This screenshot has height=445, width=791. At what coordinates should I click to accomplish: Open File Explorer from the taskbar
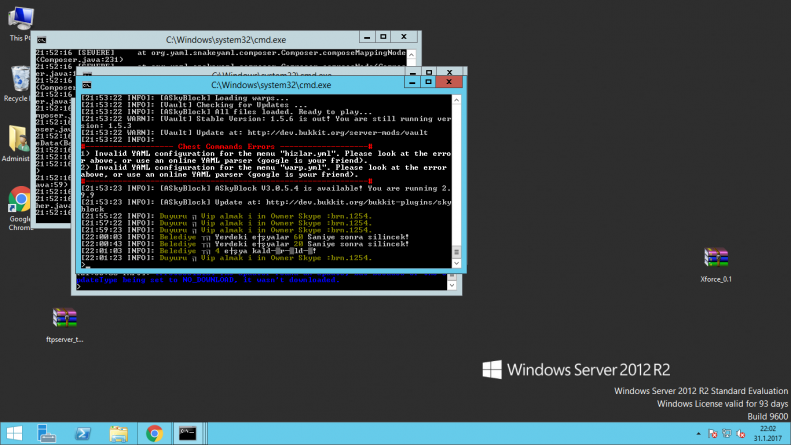pos(119,433)
